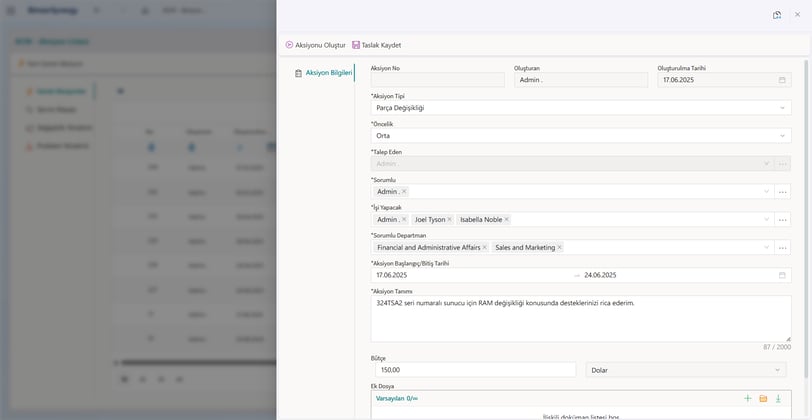Click inside the Aksiyon Tanımı text area
Viewport: 812px width, 420px height.
[581, 318]
